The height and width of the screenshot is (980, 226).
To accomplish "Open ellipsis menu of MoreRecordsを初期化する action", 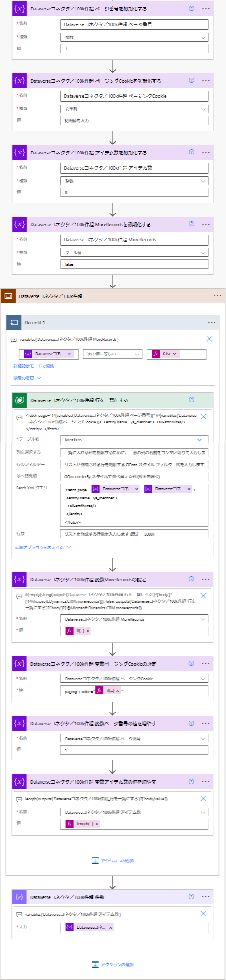I will tap(206, 224).
